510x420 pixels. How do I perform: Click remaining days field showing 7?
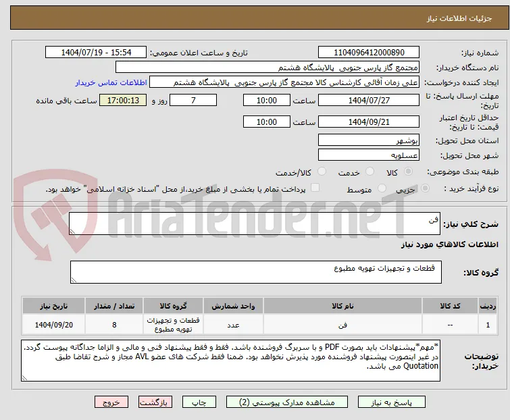click(x=193, y=100)
